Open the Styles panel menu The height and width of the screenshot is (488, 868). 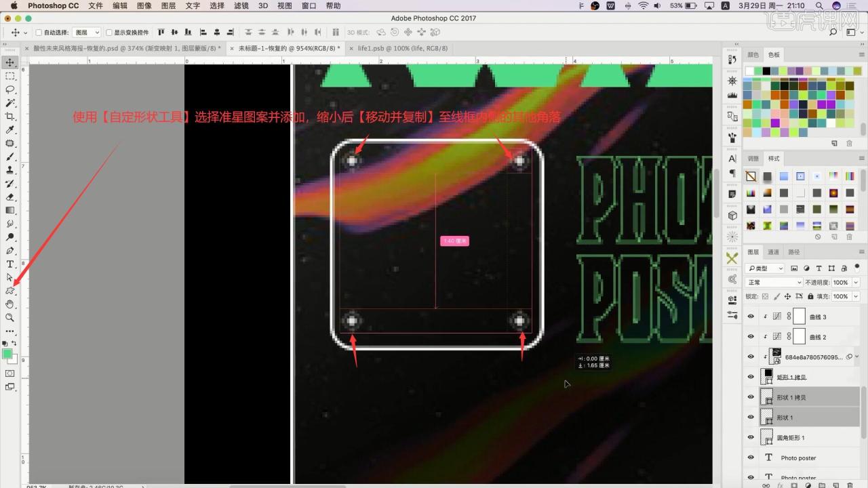click(862, 158)
